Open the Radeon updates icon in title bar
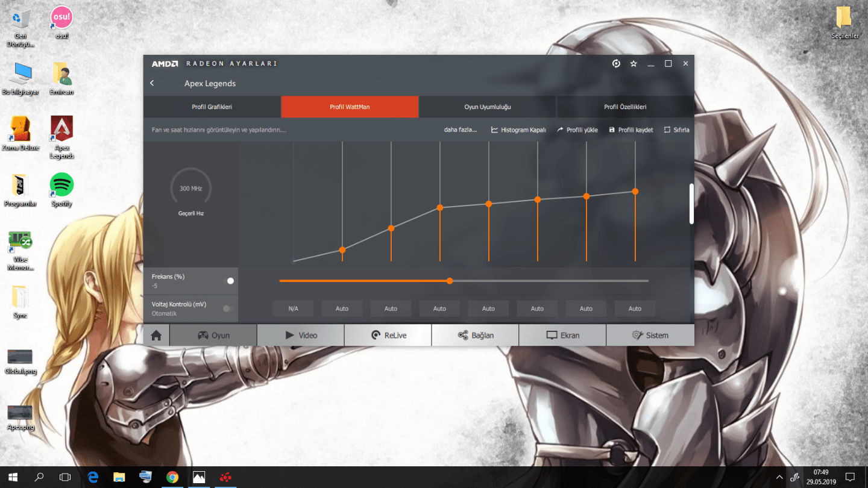 tap(616, 63)
